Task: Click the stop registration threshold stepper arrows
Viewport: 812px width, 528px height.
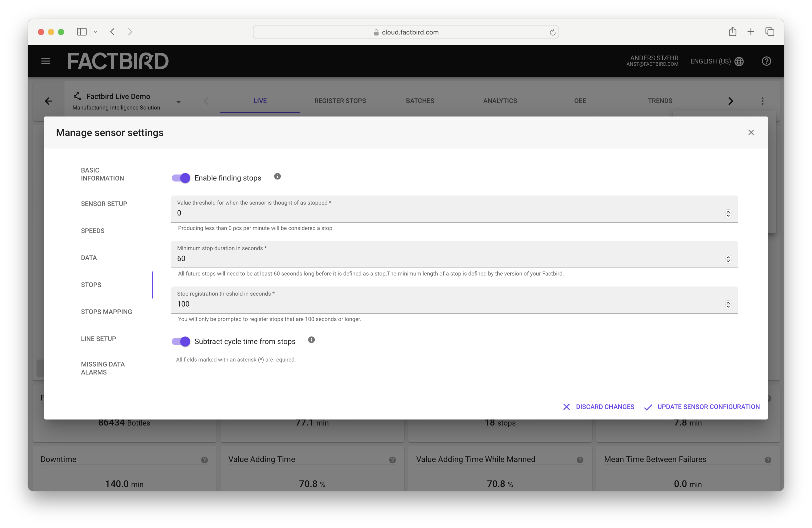Action: click(728, 304)
